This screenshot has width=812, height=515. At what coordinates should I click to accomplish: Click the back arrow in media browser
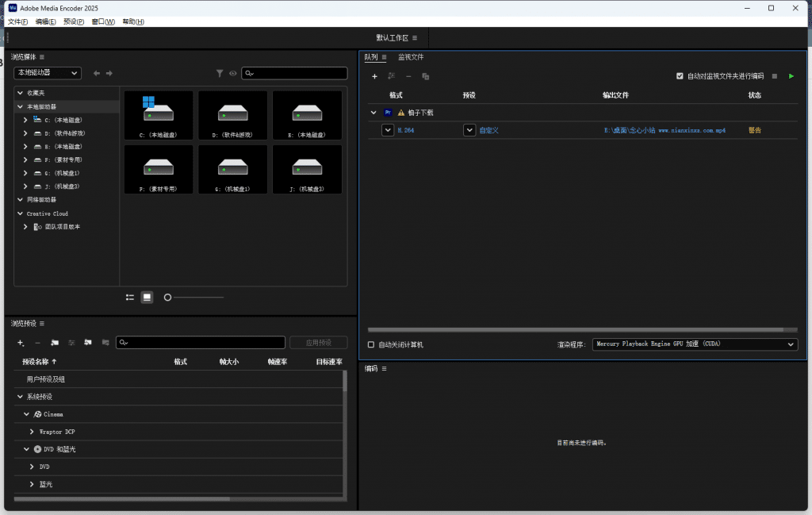point(96,73)
